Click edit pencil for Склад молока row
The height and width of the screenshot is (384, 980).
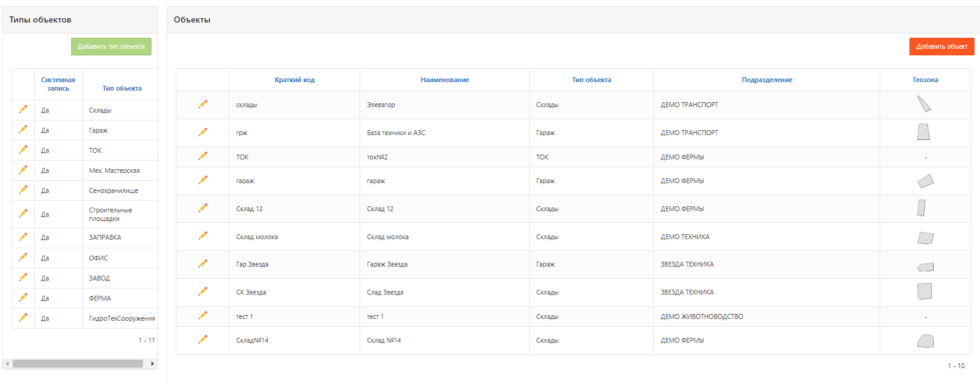[x=203, y=236]
